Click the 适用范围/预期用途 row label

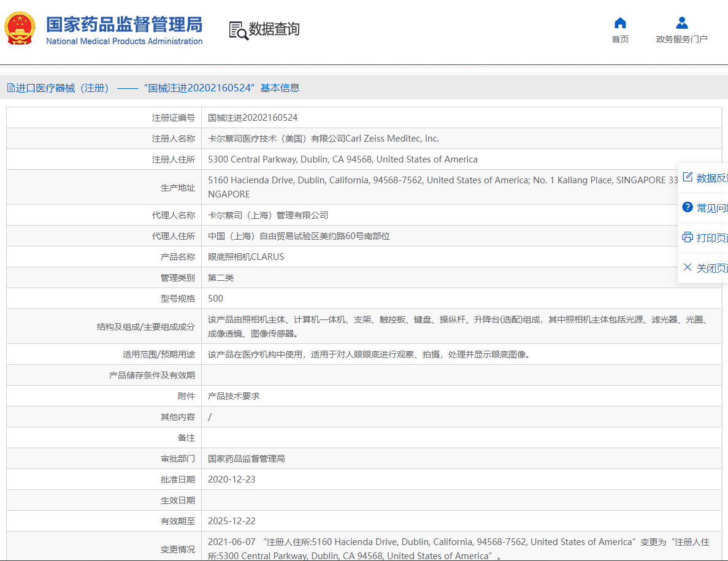(159, 354)
